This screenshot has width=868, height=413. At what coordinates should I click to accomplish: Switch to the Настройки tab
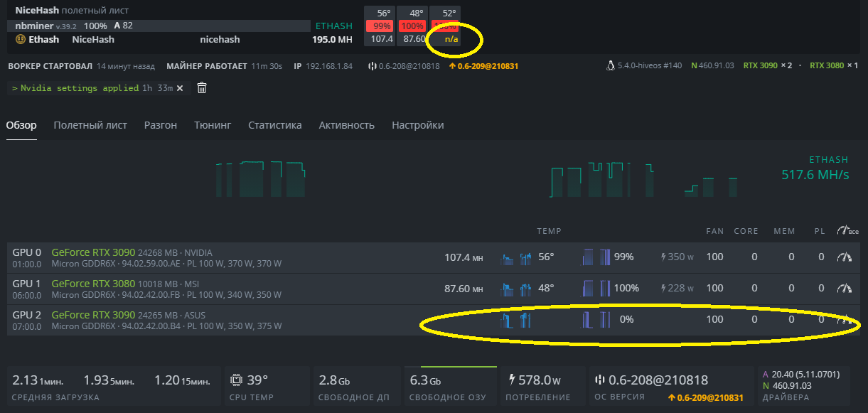[418, 125]
